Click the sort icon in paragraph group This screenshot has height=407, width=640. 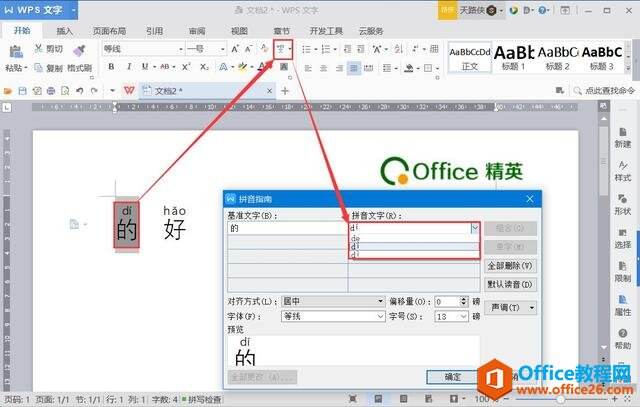(398, 49)
